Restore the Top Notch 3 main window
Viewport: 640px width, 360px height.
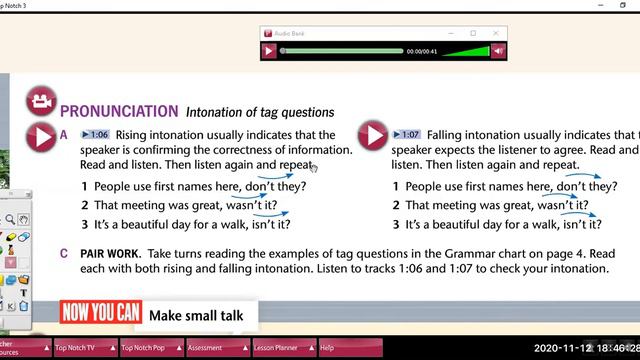click(x=622, y=5)
